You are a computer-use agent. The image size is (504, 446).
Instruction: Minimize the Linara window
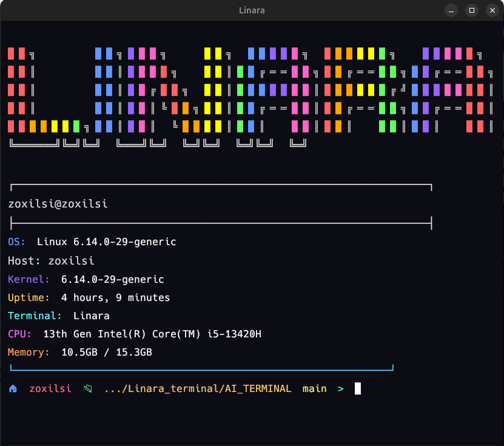(x=451, y=10)
